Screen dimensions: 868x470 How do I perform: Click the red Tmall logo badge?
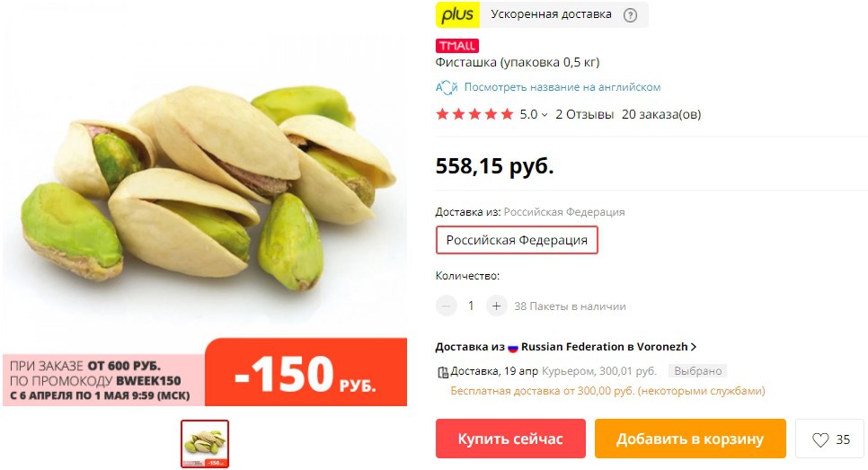pos(457,46)
